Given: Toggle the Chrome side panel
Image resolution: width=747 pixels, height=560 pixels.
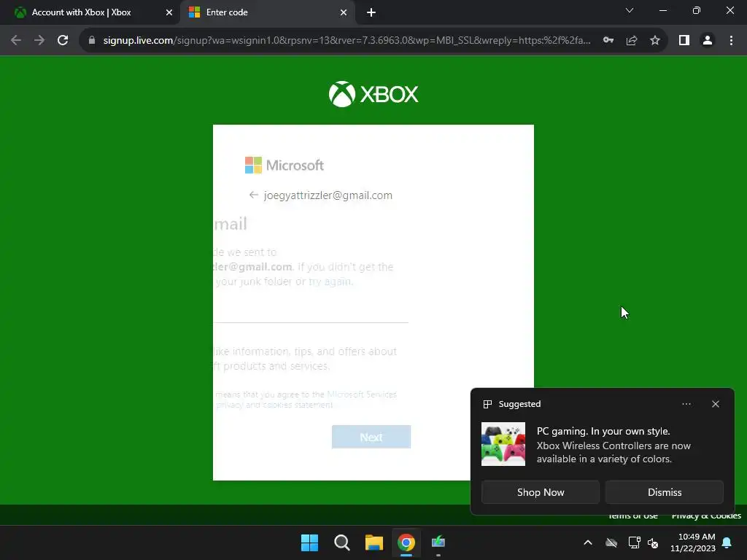Looking at the screenshot, I should tap(684, 41).
